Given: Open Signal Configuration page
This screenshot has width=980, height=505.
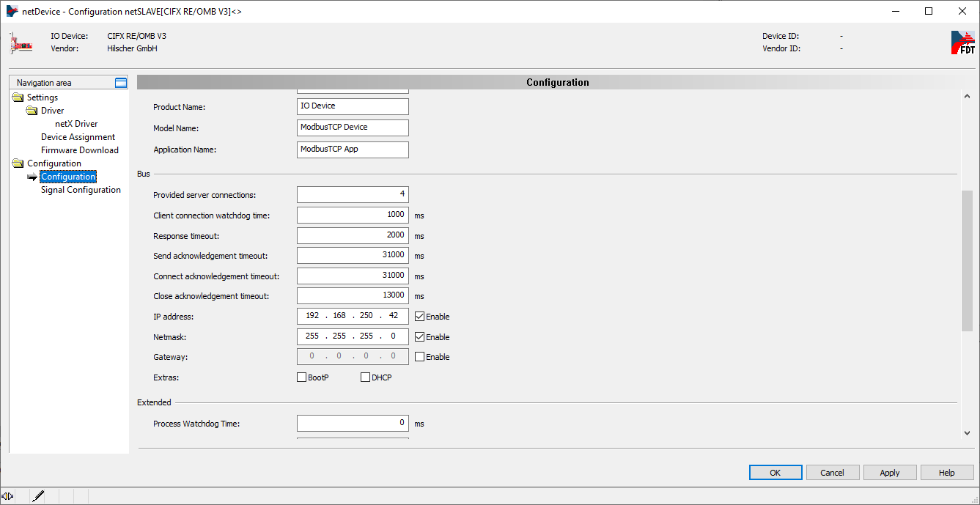Looking at the screenshot, I should tap(81, 190).
